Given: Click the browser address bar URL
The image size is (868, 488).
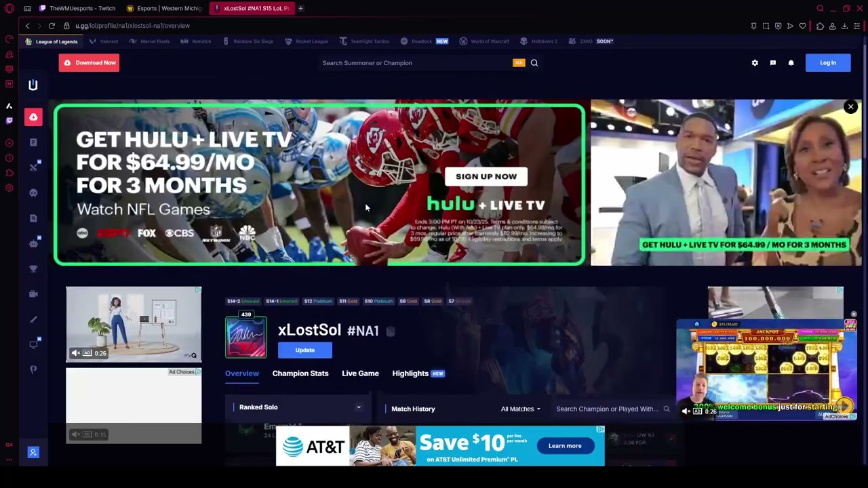Looking at the screenshot, I should pos(132,26).
